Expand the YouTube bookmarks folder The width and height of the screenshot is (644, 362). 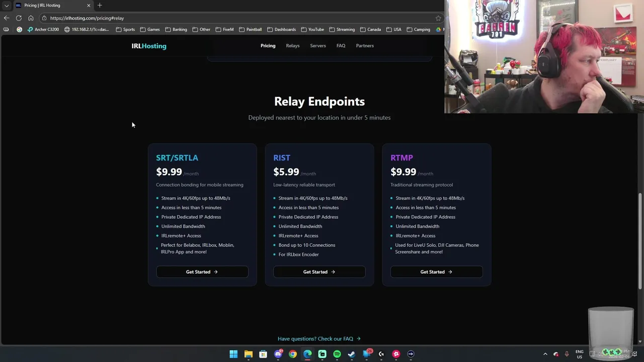click(x=312, y=29)
